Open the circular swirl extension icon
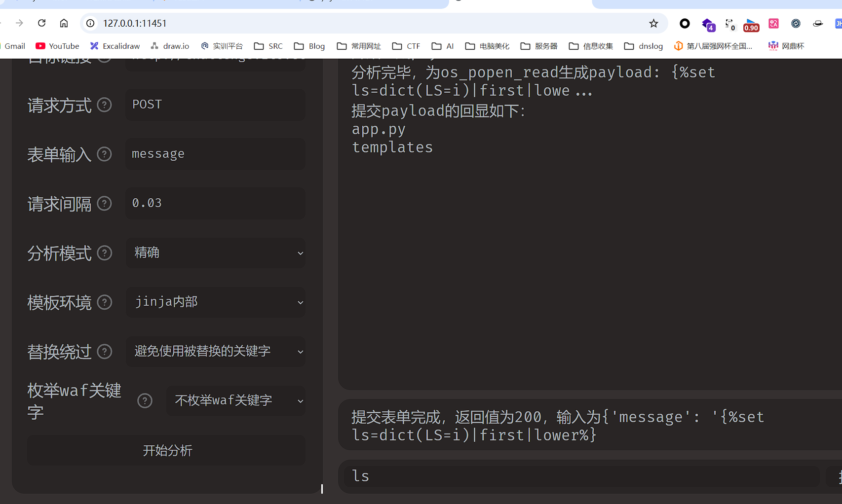Image resolution: width=842 pixels, height=504 pixels. click(x=796, y=23)
